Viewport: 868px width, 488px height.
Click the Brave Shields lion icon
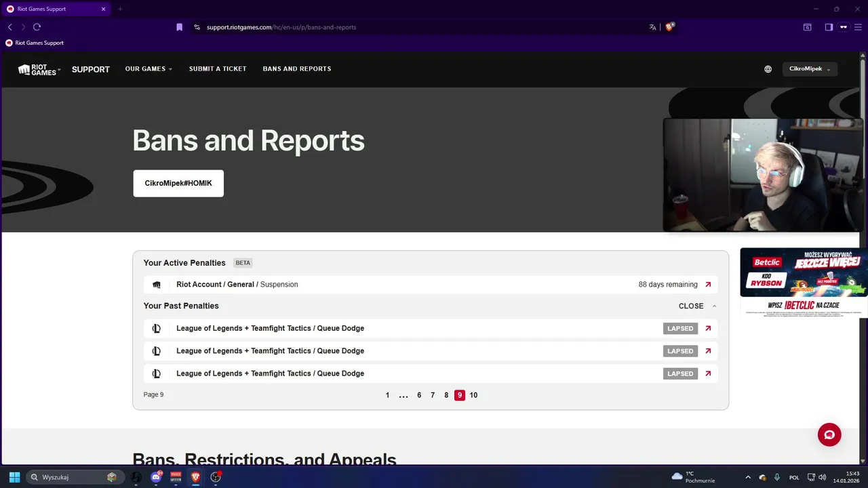[670, 27]
